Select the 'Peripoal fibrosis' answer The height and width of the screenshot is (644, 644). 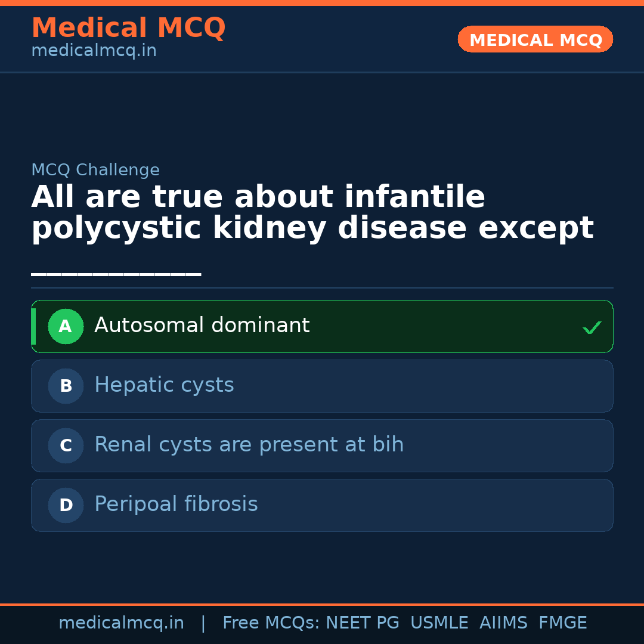pos(176,504)
